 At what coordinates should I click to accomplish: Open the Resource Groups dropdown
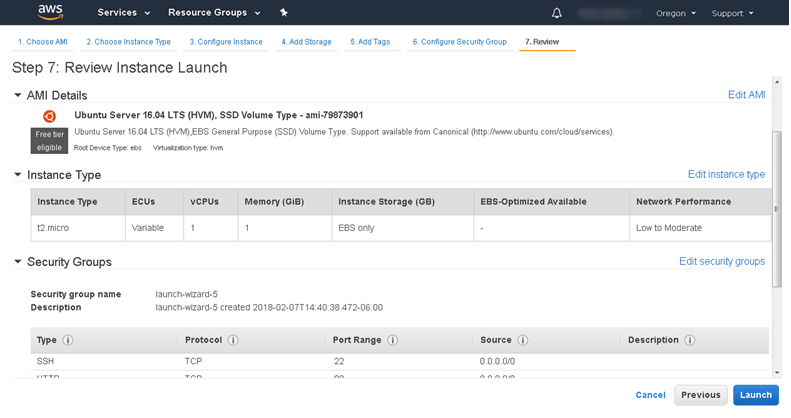point(214,13)
